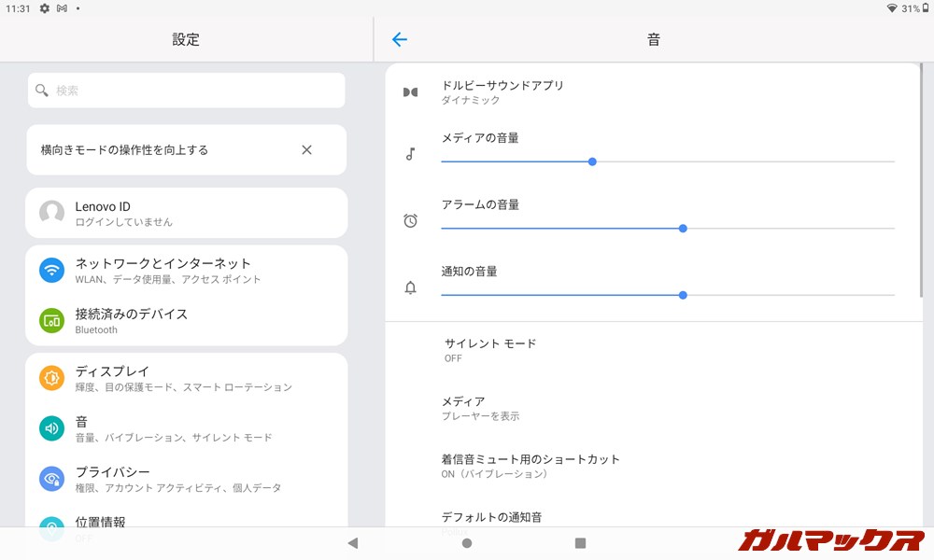Tap the teal sound speaker icon

pos(51,428)
